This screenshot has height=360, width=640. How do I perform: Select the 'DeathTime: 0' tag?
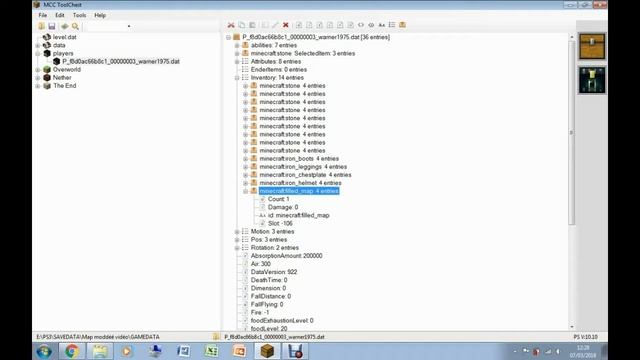pos(269,280)
